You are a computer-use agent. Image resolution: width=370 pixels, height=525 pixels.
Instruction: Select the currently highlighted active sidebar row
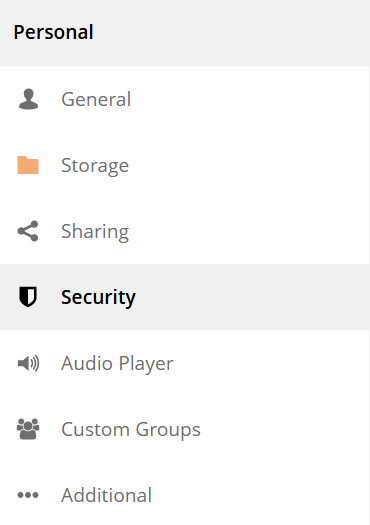[x=184, y=297]
